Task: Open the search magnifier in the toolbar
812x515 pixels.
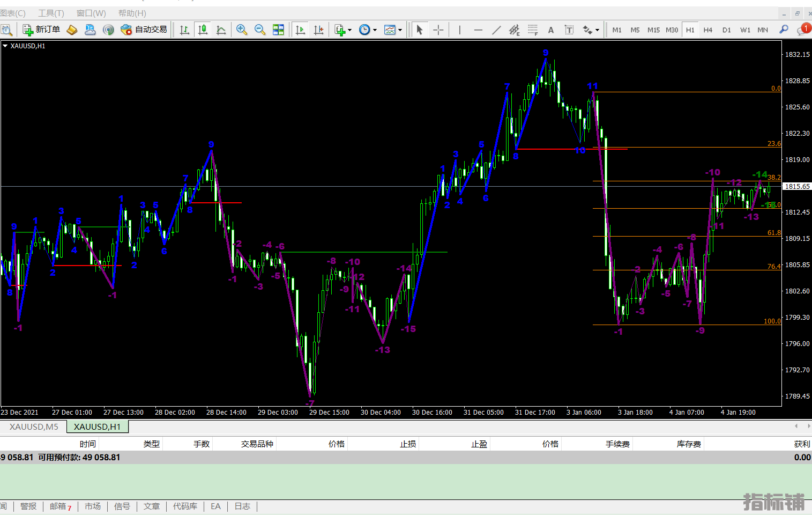Action: point(784,30)
